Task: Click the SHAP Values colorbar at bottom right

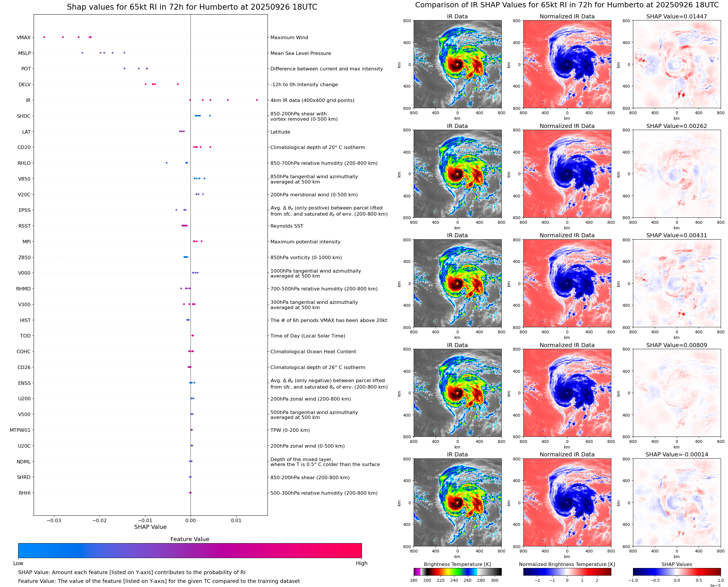Action: point(676,572)
